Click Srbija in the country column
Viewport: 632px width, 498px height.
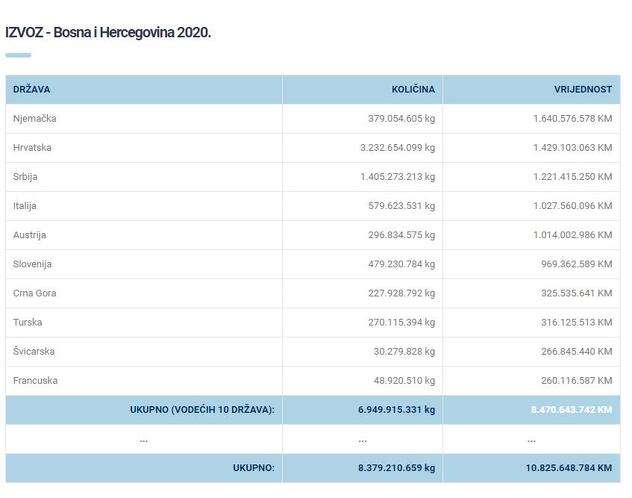[27, 177]
